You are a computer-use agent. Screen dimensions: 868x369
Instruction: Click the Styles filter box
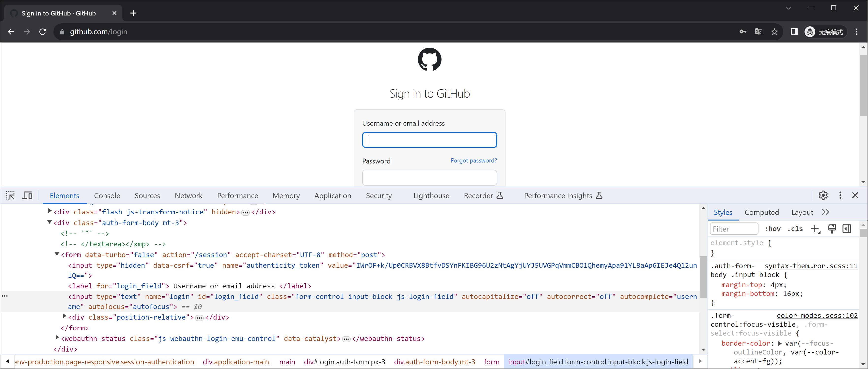[734, 229]
